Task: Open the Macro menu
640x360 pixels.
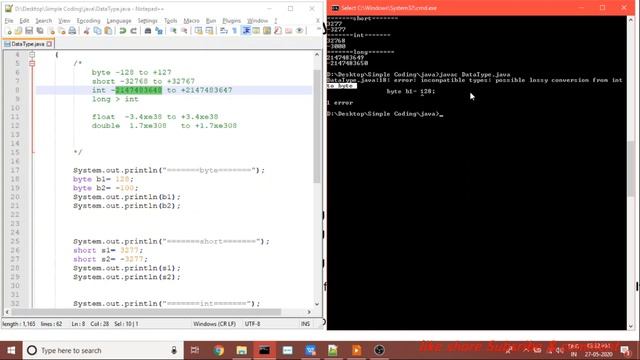Action: point(191,20)
